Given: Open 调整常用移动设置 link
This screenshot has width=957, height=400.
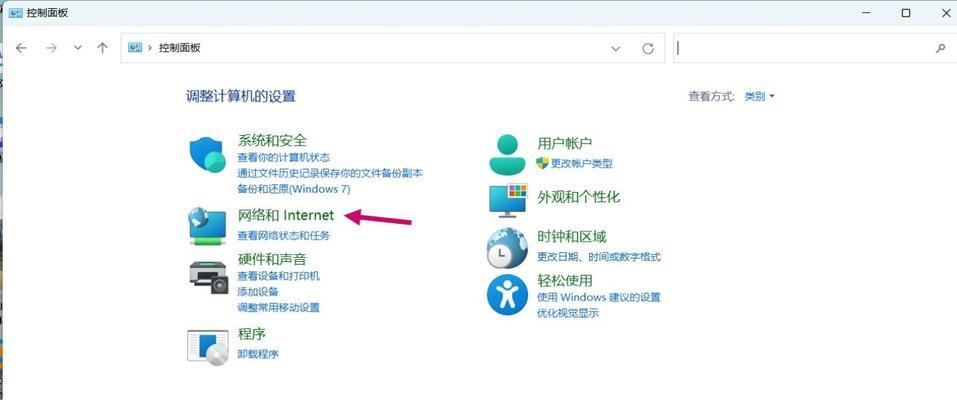Looking at the screenshot, I should coord(278,307).
